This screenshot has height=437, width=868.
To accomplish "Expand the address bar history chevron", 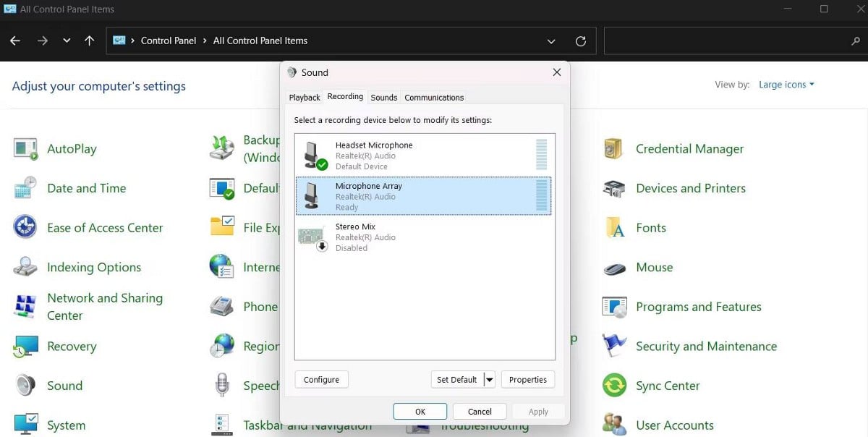I will coord(552,41).
